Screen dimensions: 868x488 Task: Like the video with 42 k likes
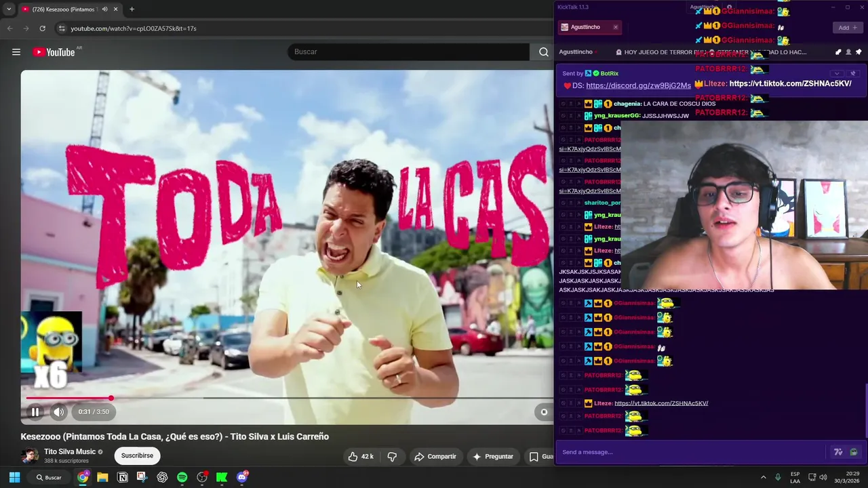click(x=361, y=456)
